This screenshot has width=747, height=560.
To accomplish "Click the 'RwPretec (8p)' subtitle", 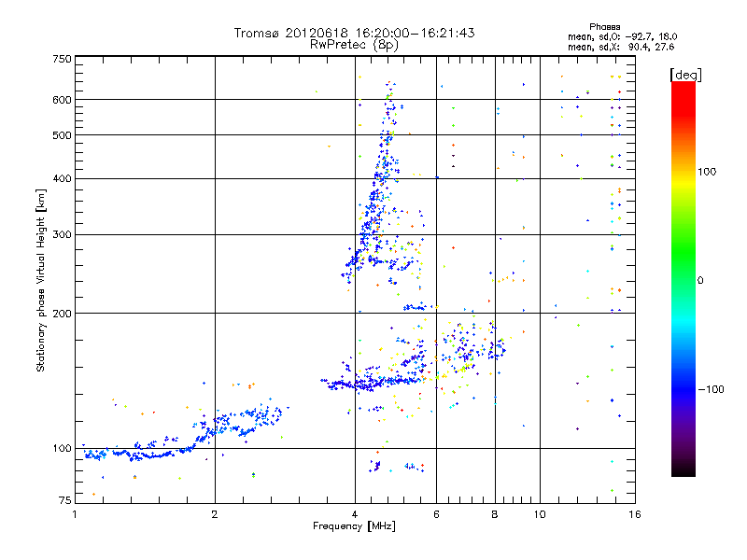I will point(354,45).
